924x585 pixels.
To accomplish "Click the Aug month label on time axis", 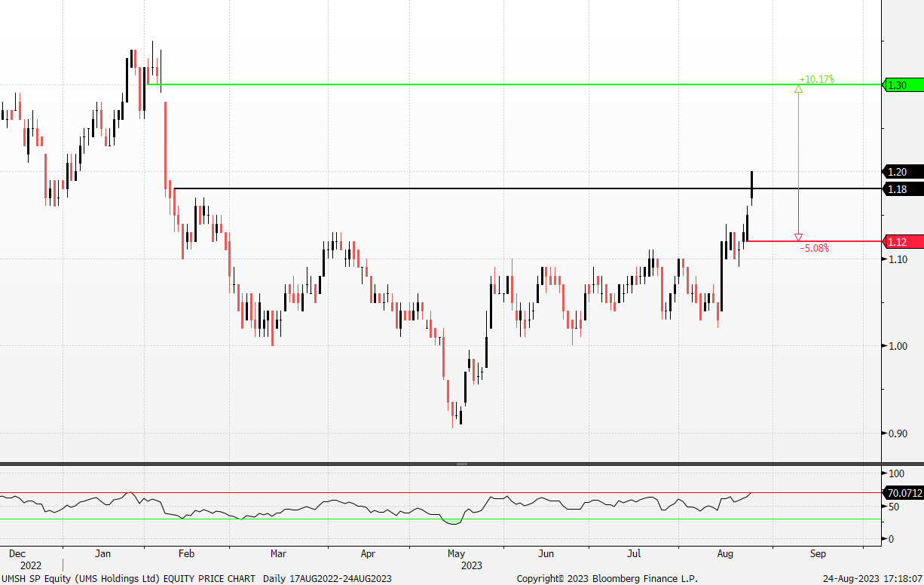I will (x=726, y=553).
